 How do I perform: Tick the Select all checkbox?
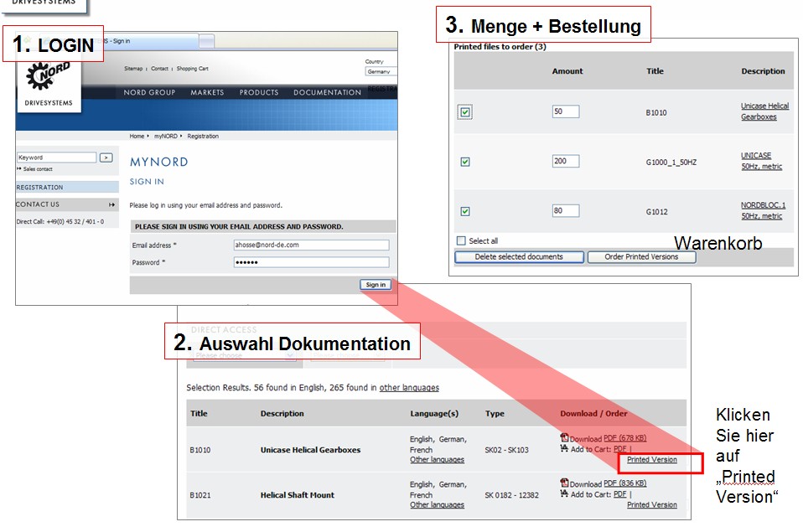click(461, 241)
